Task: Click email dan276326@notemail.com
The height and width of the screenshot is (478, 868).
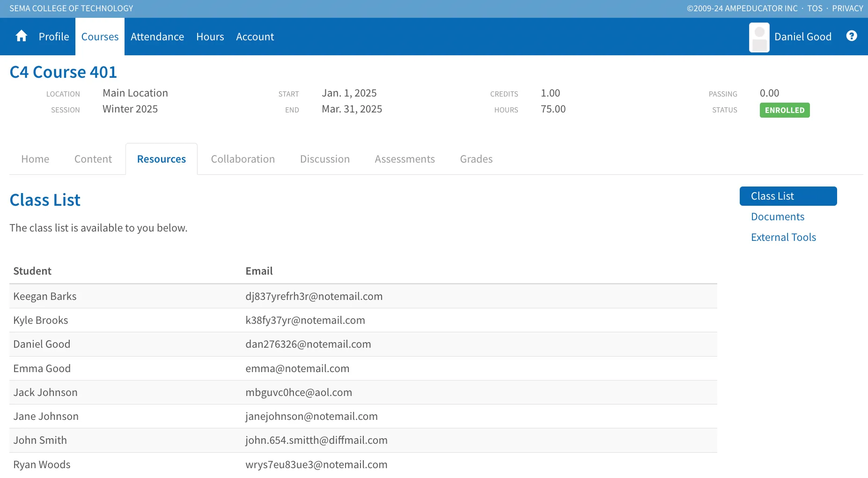Action: (308, 344)
